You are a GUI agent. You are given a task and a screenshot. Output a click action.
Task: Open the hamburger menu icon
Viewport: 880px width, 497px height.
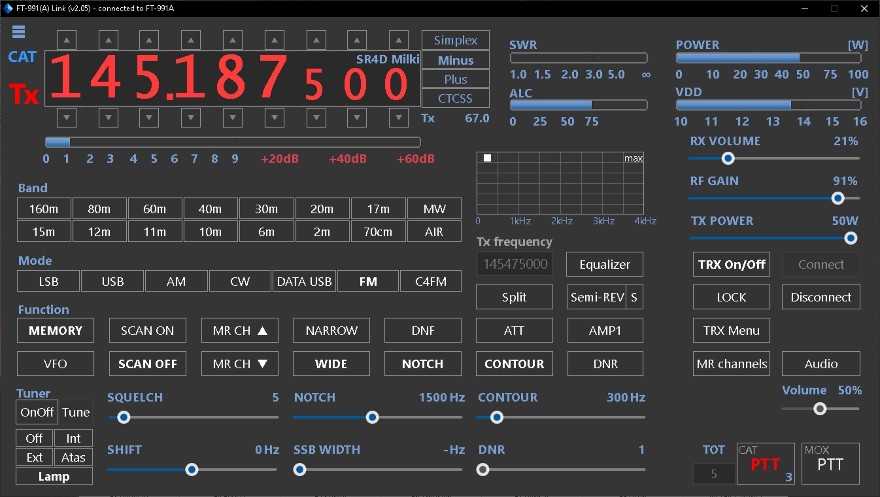(19, 32)
